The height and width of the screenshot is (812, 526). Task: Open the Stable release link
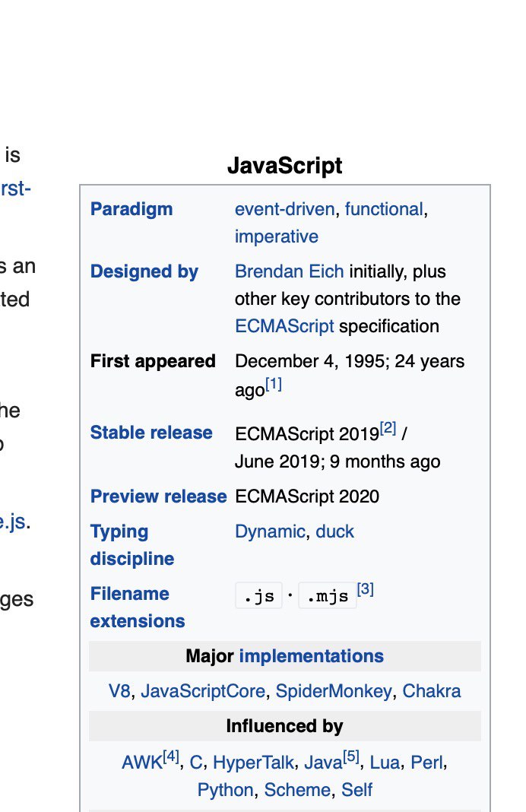(x=151, y=433)
